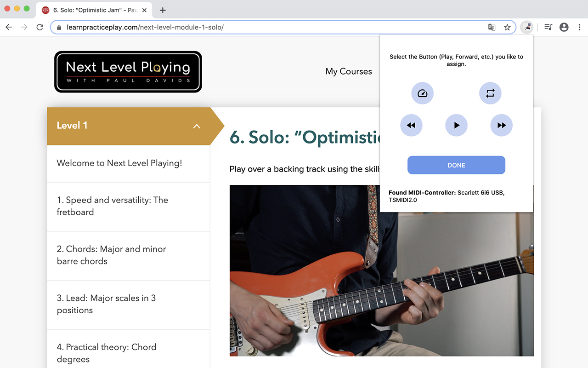
Task: Click the fast-forward button in popup
Action: click(x=501, y=125)
